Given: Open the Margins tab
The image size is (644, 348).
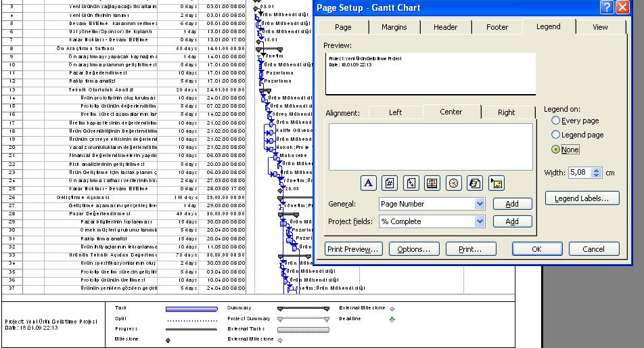Looking at the screenshot, I should 394,27.
